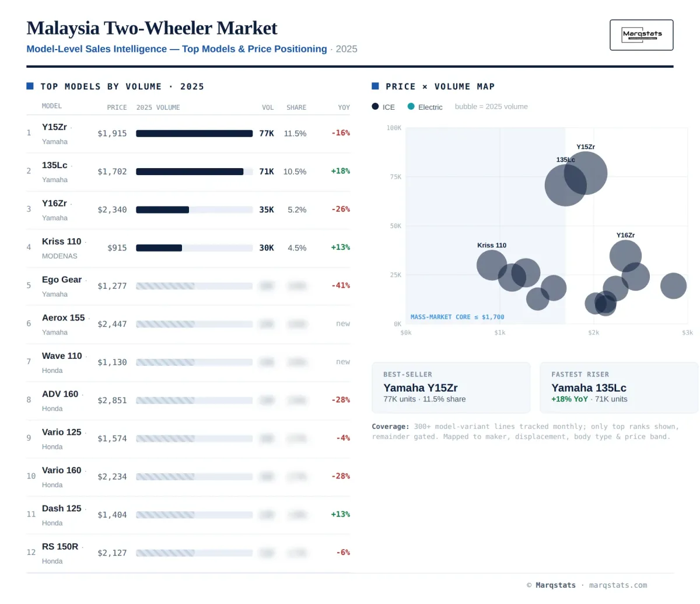700x604 pixels.
Task: Click the PRICE column header
Action: 117,107
